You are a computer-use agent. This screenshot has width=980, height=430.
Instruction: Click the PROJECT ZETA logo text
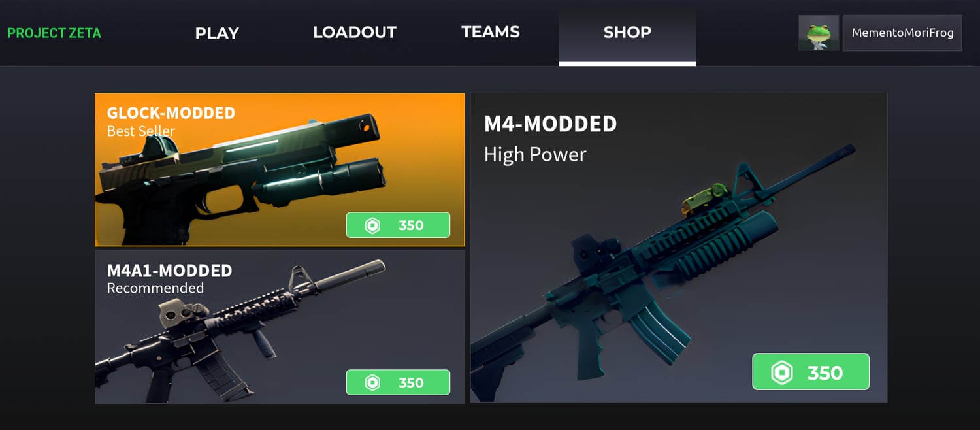pos(54,33)
